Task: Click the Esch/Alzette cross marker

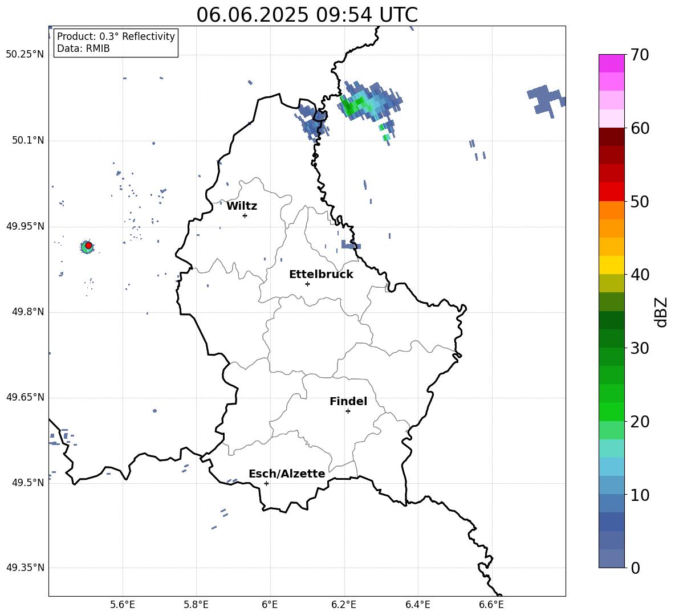Action: 266,483
